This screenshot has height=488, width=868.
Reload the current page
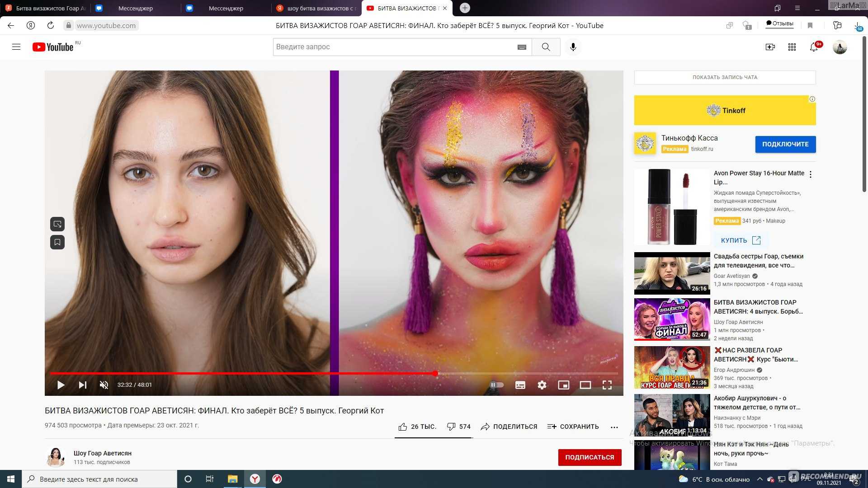click(51, 25)
